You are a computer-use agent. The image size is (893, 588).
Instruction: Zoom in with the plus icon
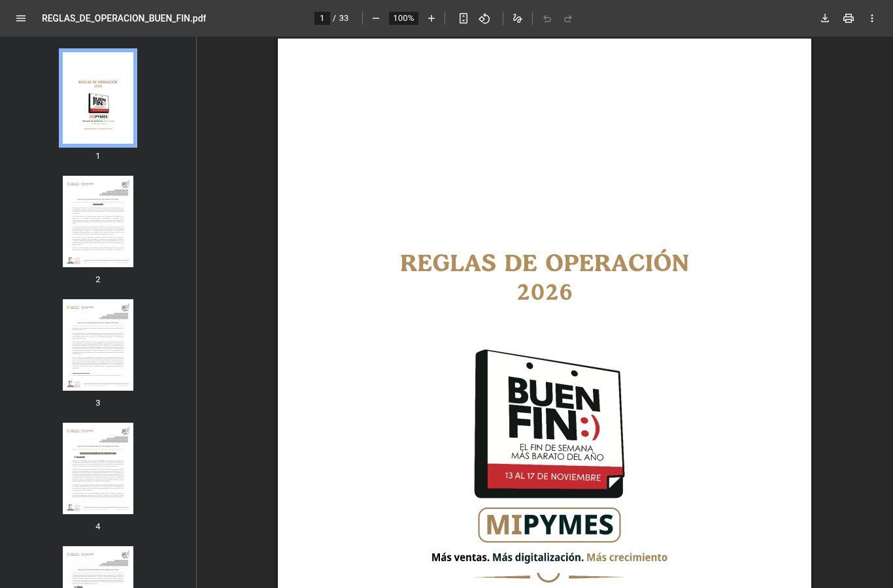pos(431,18)
